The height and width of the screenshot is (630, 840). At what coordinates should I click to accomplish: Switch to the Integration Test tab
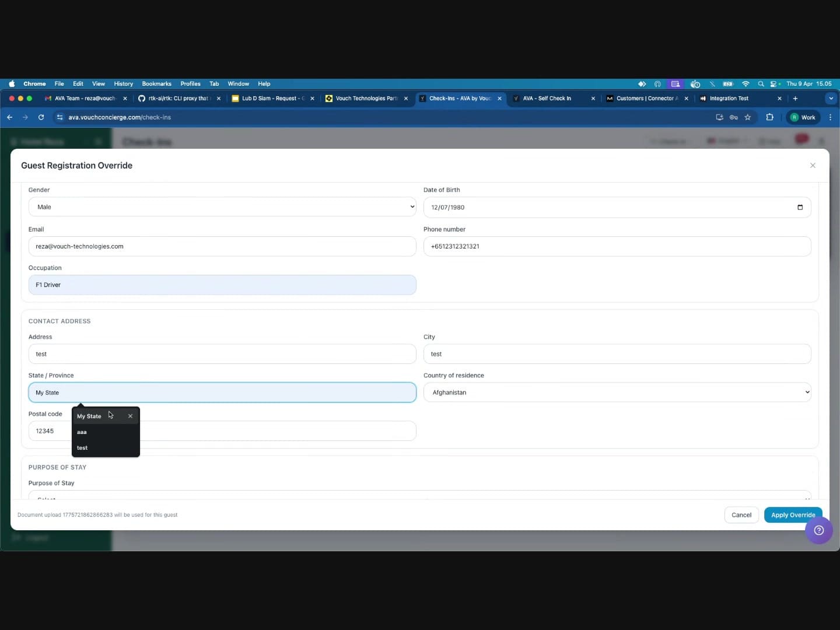pos(729,98)
